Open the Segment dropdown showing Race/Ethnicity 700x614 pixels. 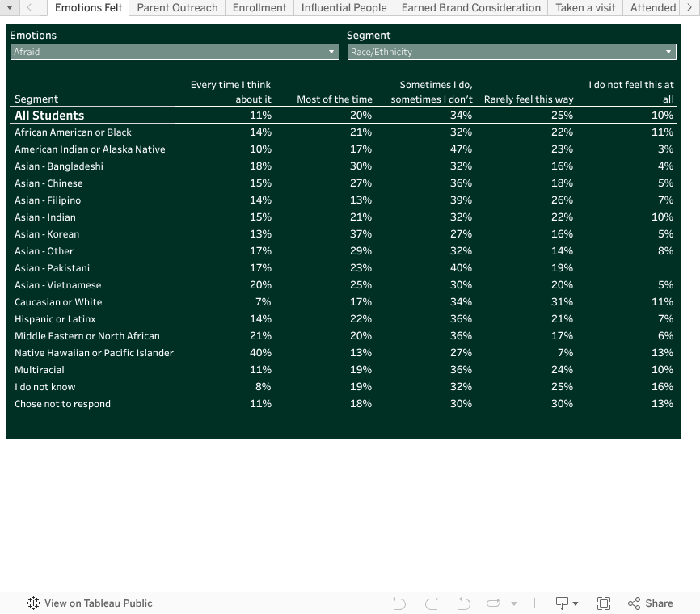[x=511, y=52]
